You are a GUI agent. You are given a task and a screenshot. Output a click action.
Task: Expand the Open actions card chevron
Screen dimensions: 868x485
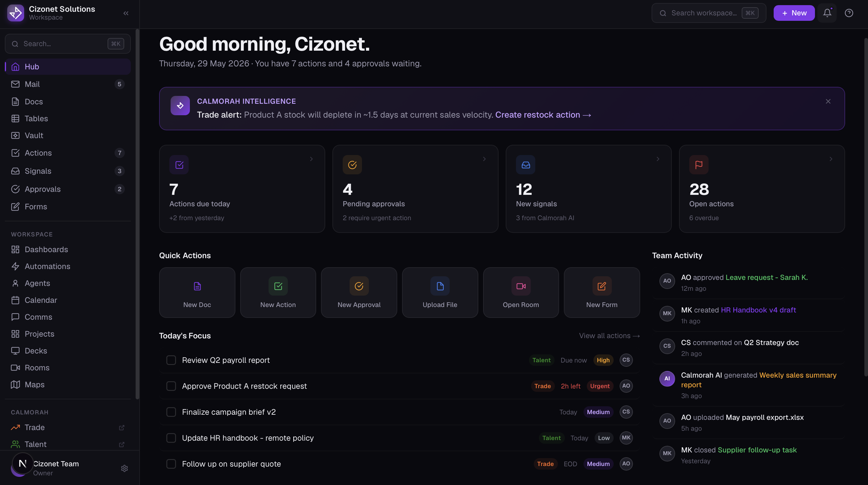pos(831,159)
